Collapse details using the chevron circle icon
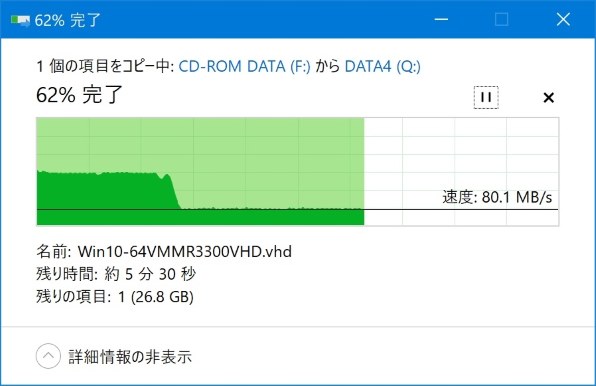Screen dimensions: 596x386 [48, 356]
